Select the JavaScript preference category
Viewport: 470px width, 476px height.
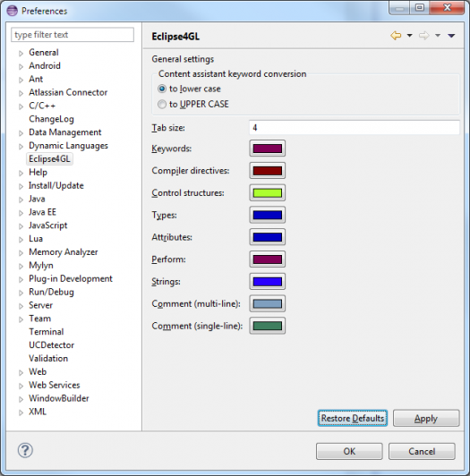[x=47, y=225]
